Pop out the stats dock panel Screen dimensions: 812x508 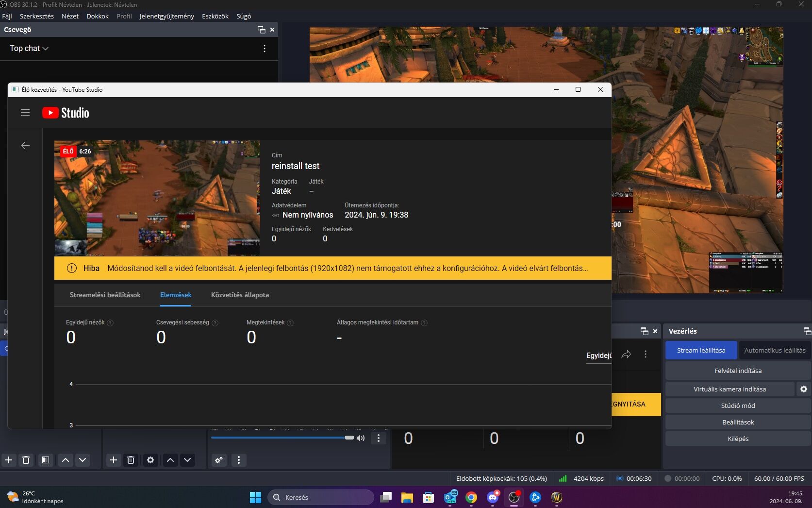645,331
